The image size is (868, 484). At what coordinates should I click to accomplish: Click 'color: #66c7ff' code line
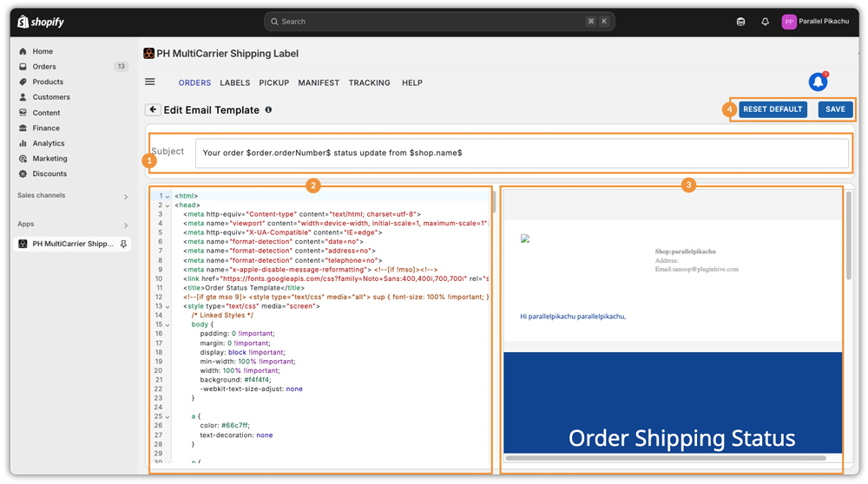click(x=225, y=425)
